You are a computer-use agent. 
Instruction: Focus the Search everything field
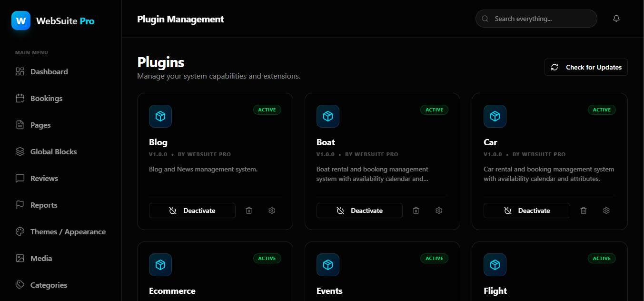tap(540, 19)
